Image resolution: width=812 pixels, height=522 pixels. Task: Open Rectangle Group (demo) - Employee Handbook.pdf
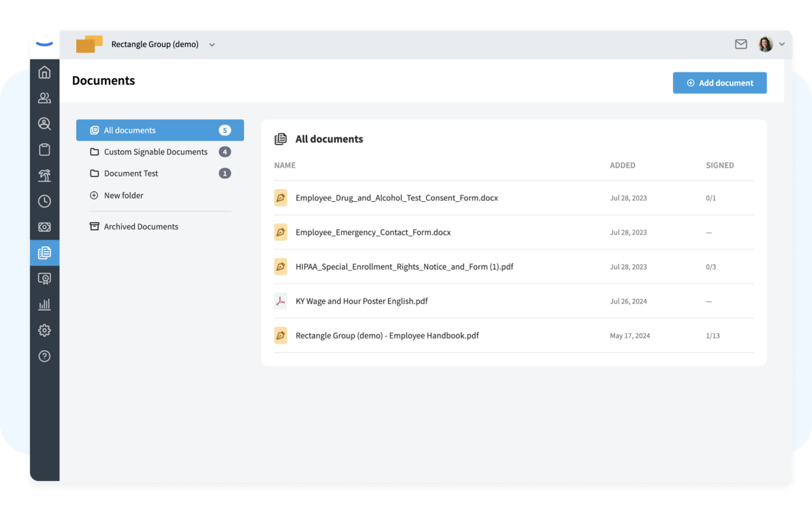(387, 336)
